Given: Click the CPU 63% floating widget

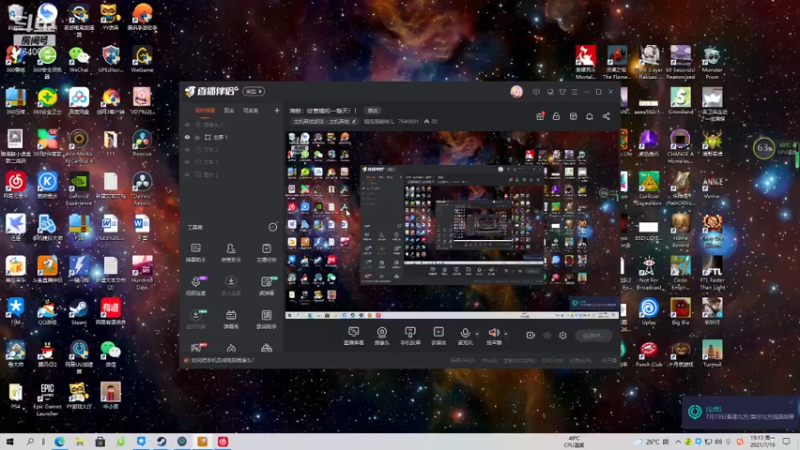Looking at the screenshot, I should (764, 148).
